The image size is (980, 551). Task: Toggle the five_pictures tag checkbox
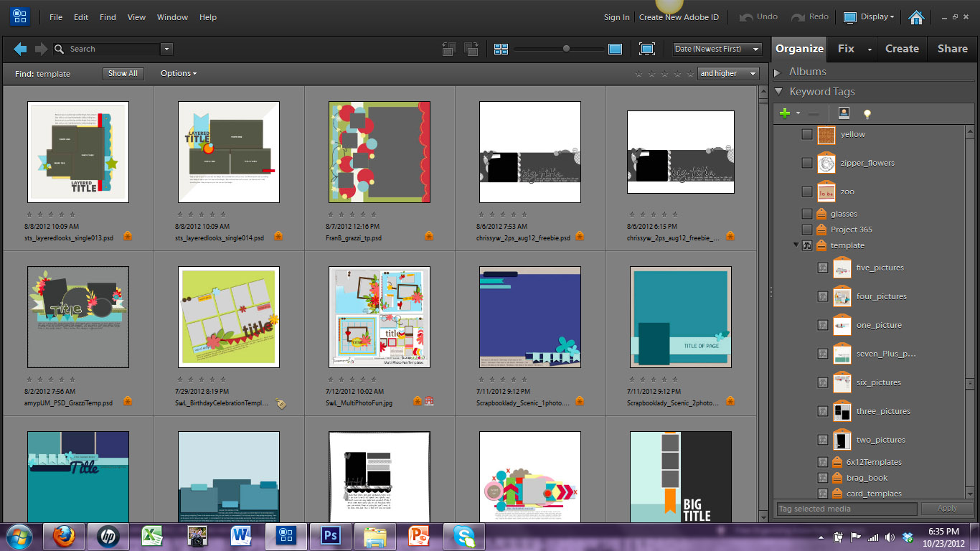click(823, 268)
